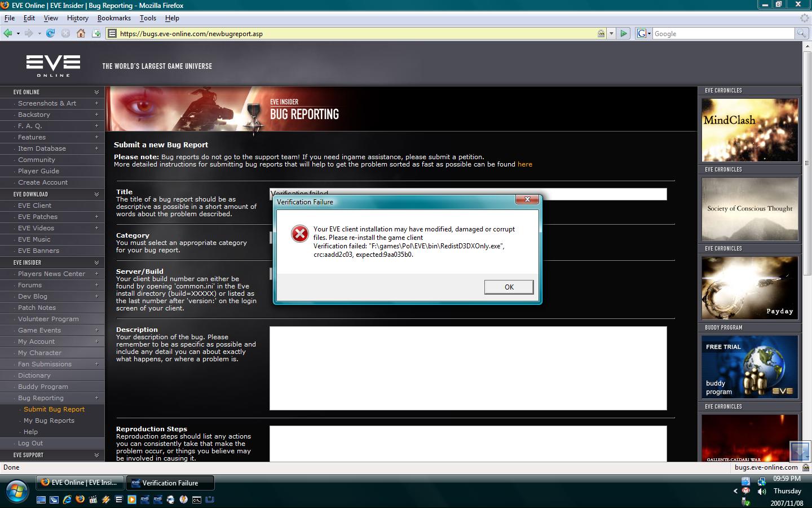Image resolution: width=812 pixels, height=508 pixels.
Task: Open a new tab with the plus-page icon
Action: (x=96, y=33)
